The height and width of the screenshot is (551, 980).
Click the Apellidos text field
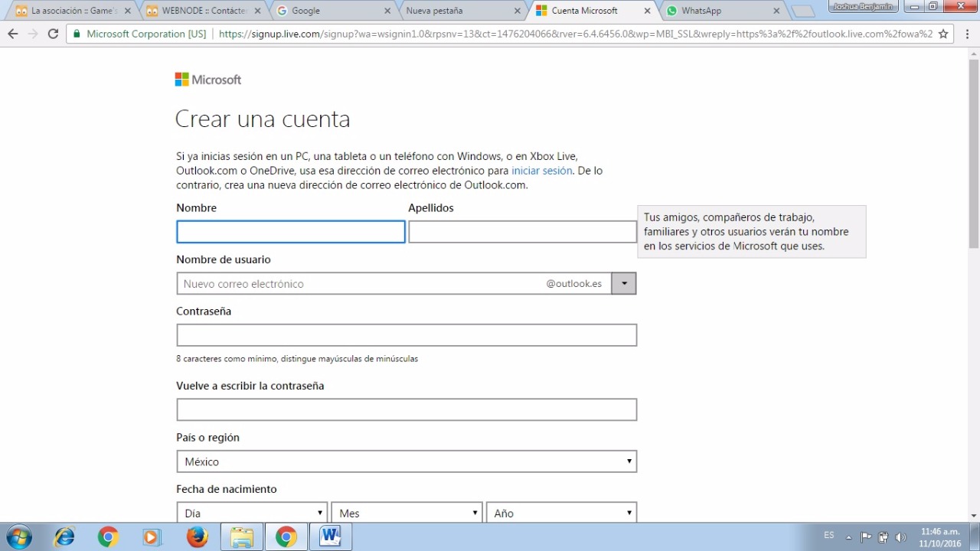522,232
